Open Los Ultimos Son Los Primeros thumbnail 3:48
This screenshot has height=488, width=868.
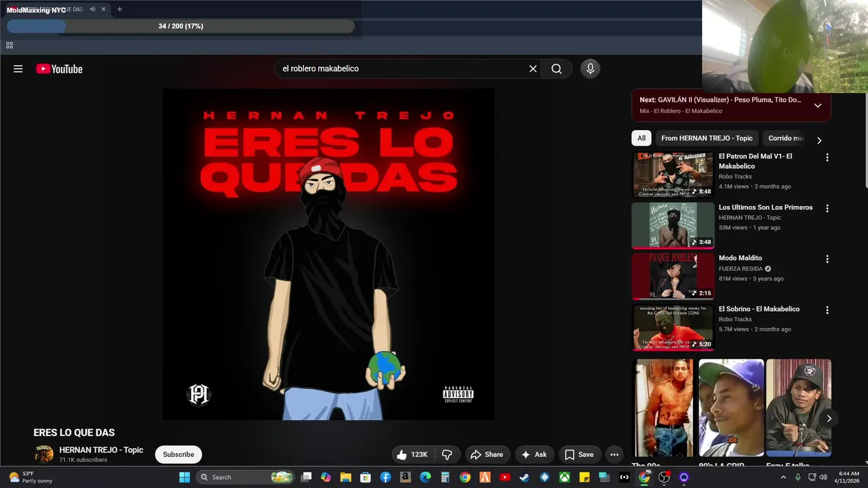[x=673, y=226]
